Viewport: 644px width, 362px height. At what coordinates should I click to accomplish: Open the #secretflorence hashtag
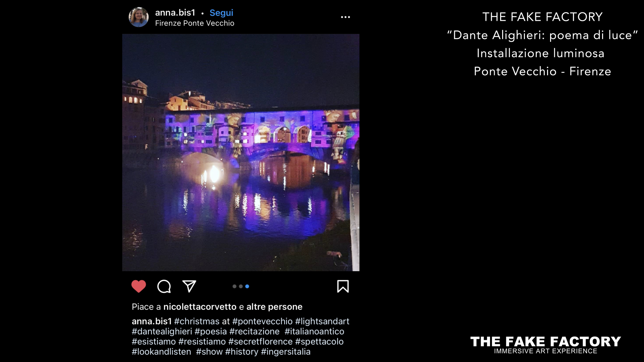click(261, 342)
